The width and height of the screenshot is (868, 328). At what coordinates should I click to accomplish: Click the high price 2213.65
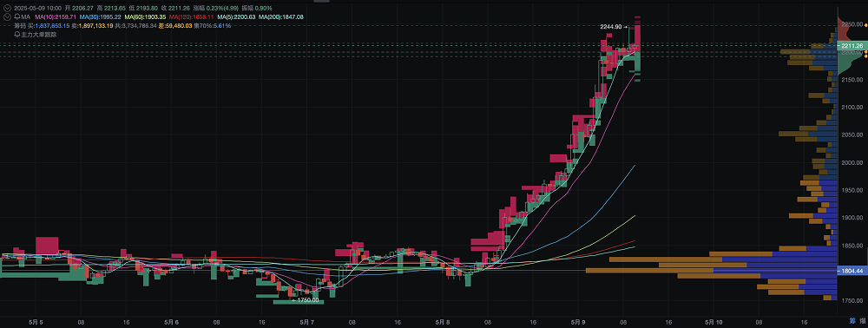pos(115,9)
